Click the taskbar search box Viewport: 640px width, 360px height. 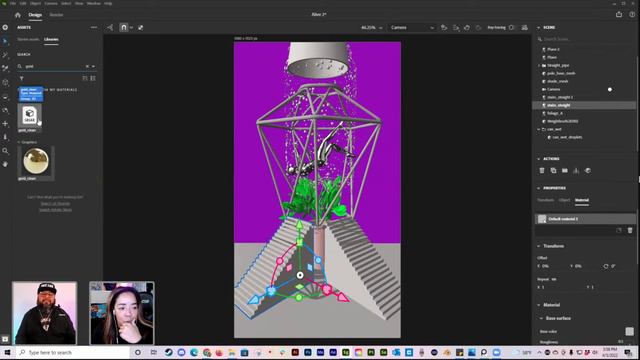coord(73,352)
